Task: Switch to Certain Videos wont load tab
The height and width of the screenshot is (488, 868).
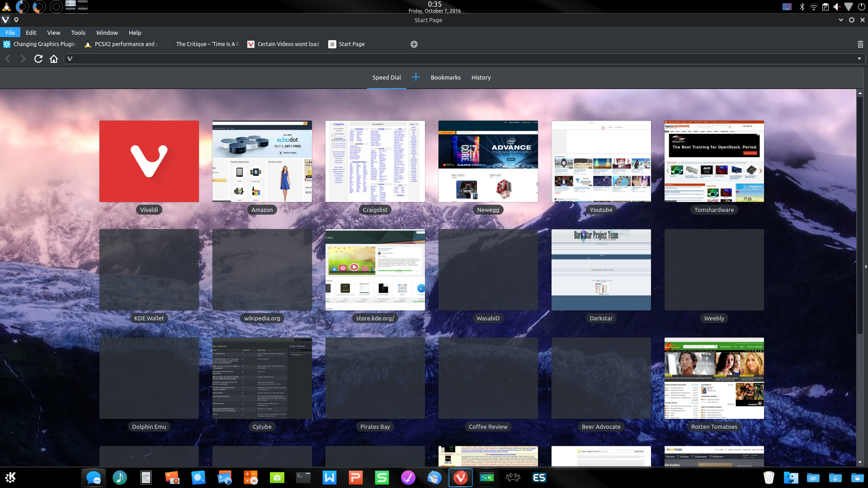Action: coord(284,44)
